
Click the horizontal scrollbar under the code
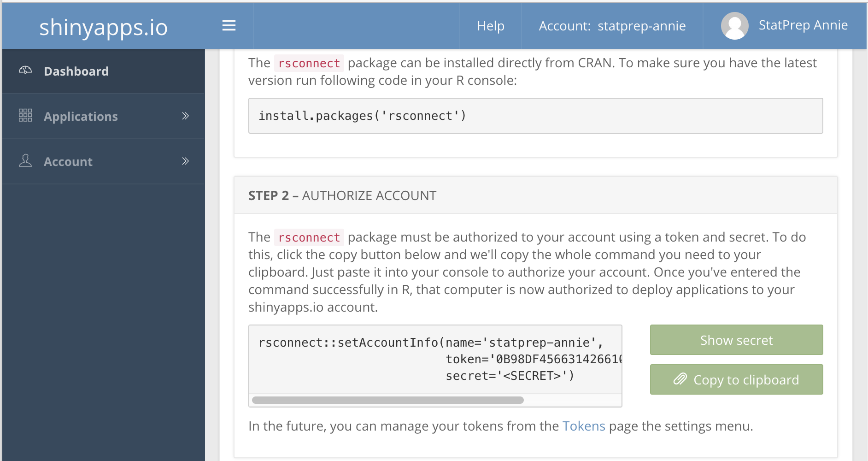[x=387, y=400]
